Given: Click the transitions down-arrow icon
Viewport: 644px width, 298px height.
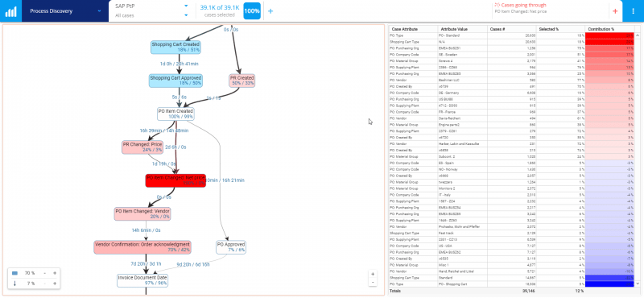Looking at the screenshot, I should (14, 284).
